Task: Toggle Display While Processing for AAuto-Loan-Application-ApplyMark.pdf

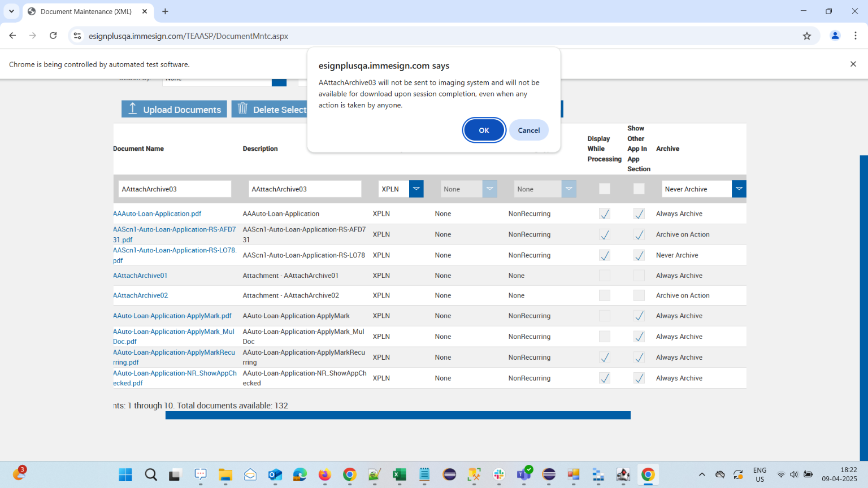Action: point(605,316)
